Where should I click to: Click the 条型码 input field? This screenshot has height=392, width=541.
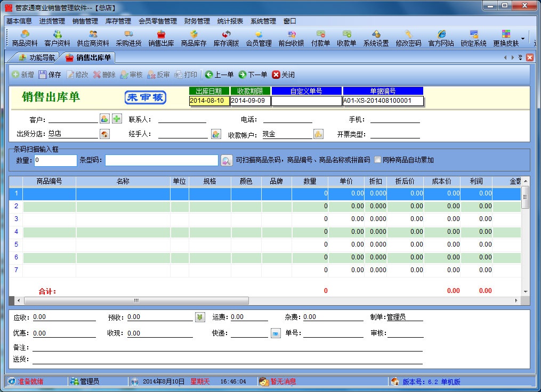point(162,160)
